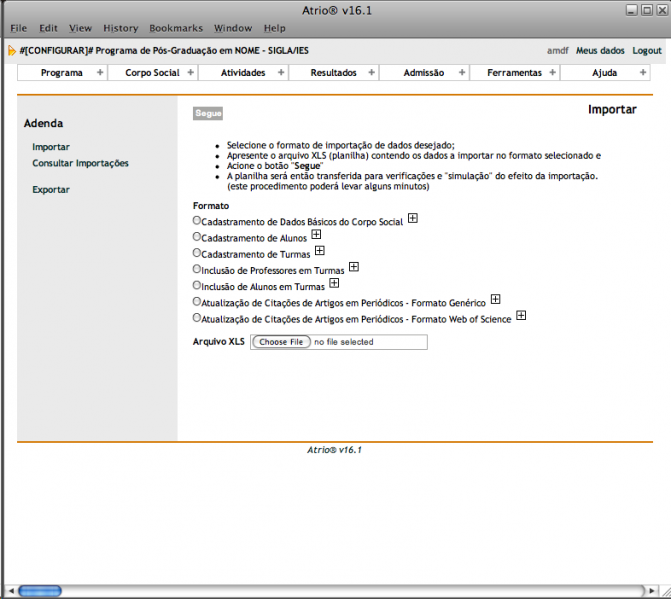Click plus icon beside Inclusão de Alunos em Turmas
671x599 pixels.
coord(334,283)
